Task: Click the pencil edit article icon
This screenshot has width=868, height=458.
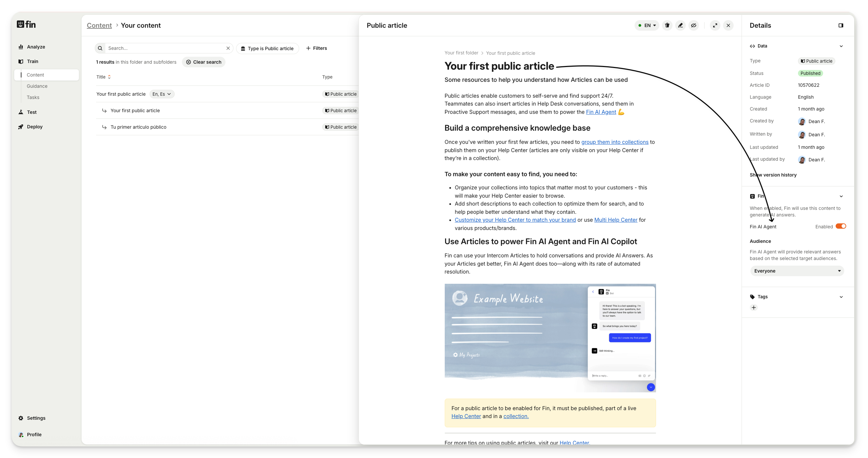Action: point(680,25)
